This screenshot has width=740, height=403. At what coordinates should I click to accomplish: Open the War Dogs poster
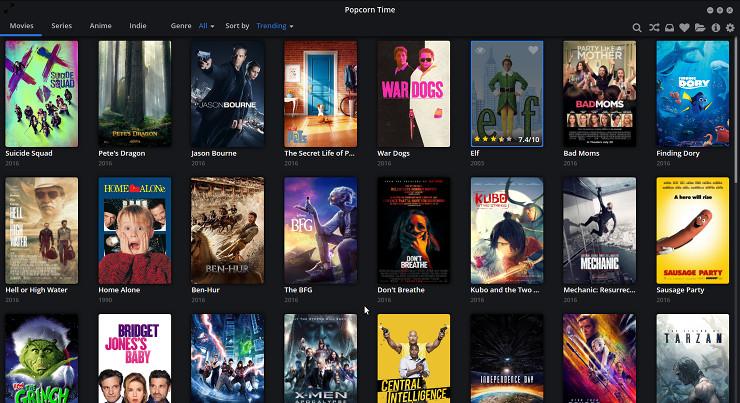click(x=413, y=93)
